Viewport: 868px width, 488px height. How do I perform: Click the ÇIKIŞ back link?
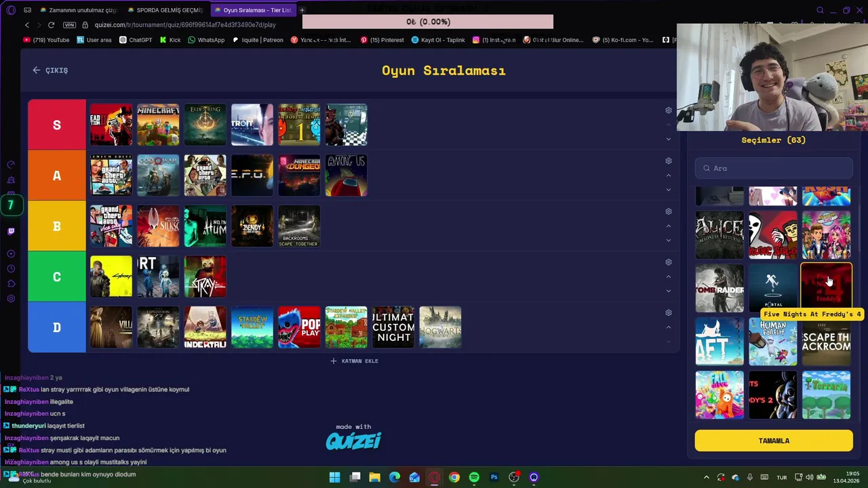50,70
